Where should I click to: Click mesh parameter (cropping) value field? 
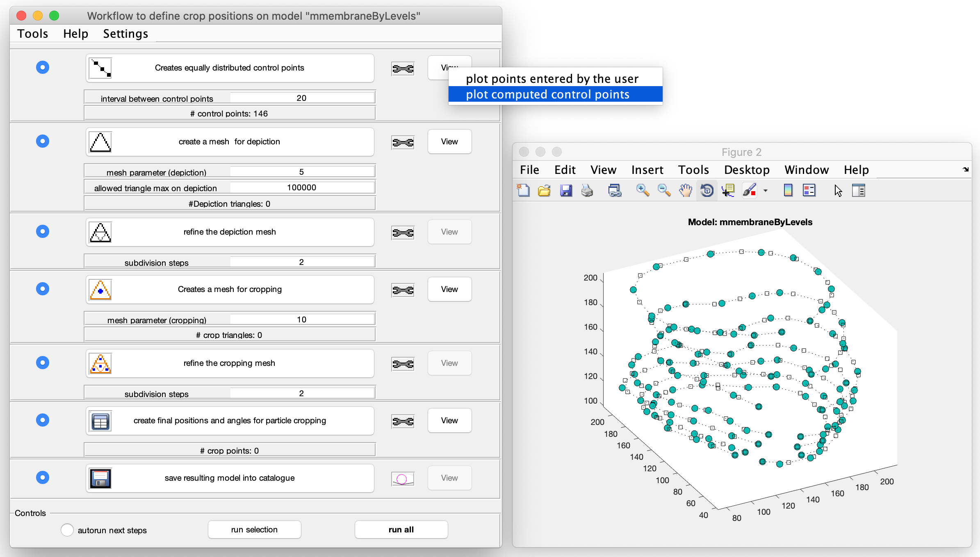(x=302, y=319)
